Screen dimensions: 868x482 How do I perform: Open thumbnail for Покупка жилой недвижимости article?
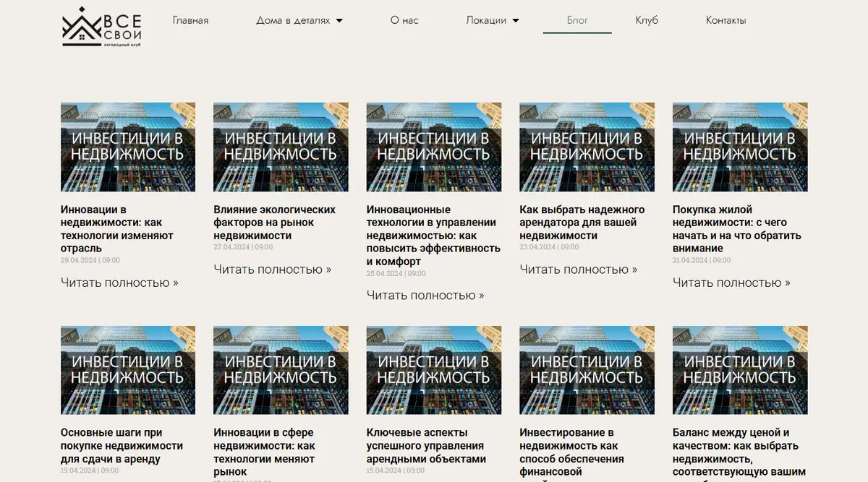[x=740, y=147]
